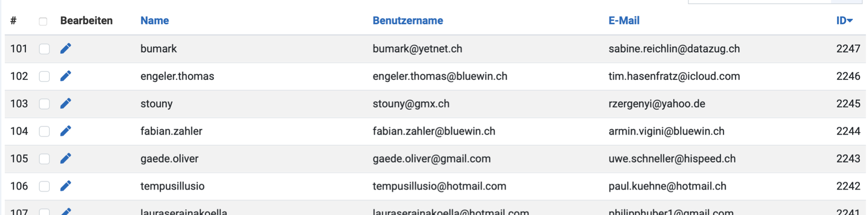Check row 106 checkbox

tap(44, 187)
